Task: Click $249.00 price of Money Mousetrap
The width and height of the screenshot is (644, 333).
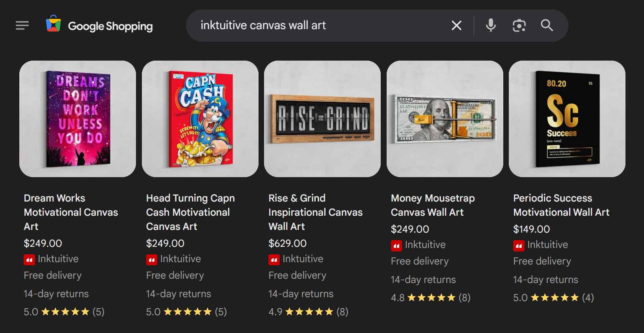Action: (410, 229)
